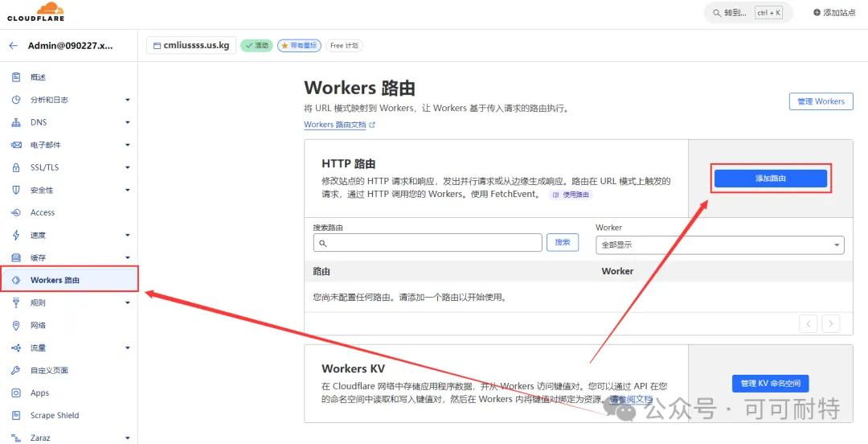Click the 添加路由 button
Screen dimensions: 868x444
[771, 179]
